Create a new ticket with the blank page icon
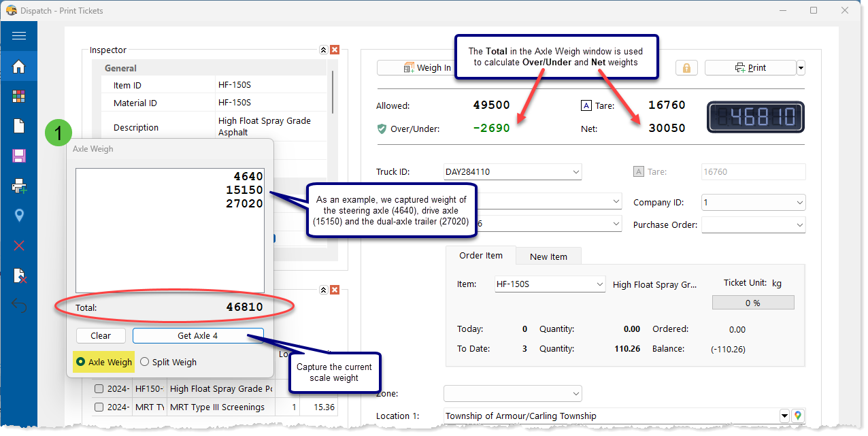Screen dimensions: 868x436 click(x=19, y=126)
